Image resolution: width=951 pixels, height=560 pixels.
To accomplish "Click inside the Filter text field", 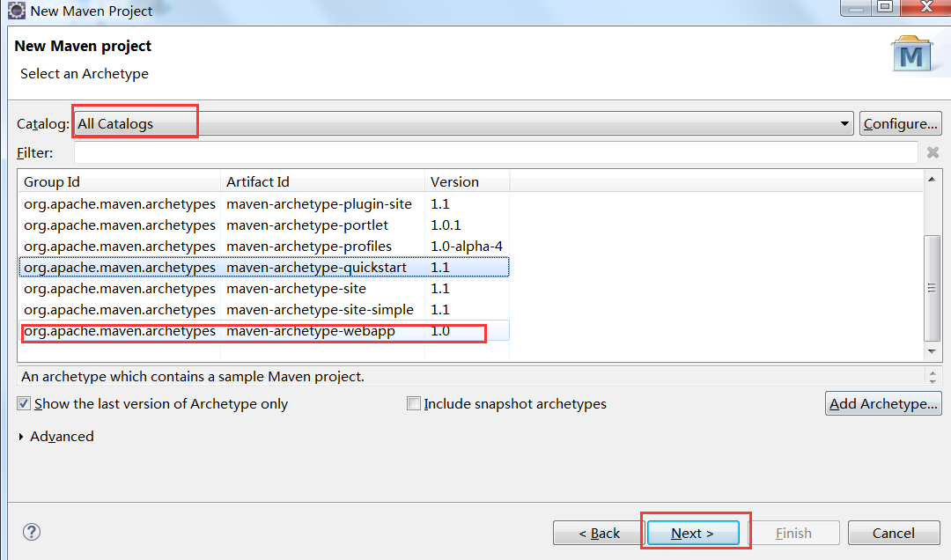I will pyautogui.click(x=496, y=152).
